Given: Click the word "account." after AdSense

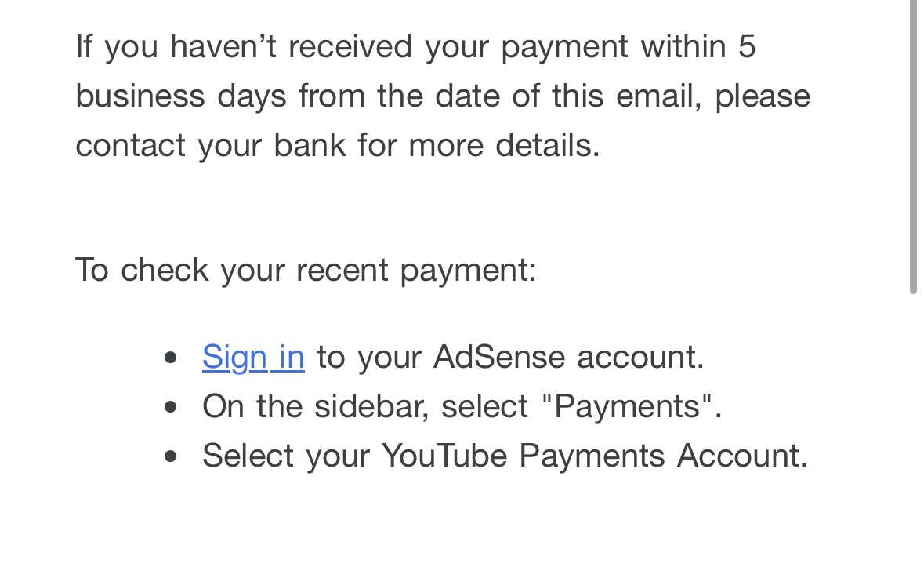Looking at the screenshot, I should pyautogui.click(x=640, y=358).
